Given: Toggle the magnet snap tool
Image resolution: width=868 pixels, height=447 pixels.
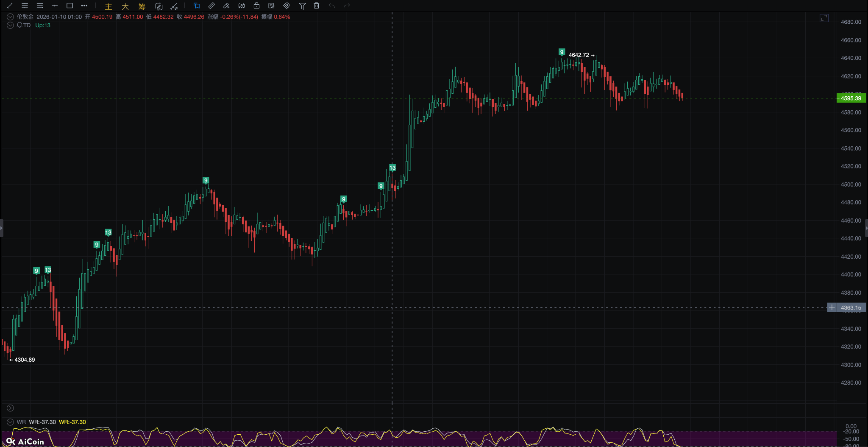Looking at the screenshot, I should click(286, 6).
